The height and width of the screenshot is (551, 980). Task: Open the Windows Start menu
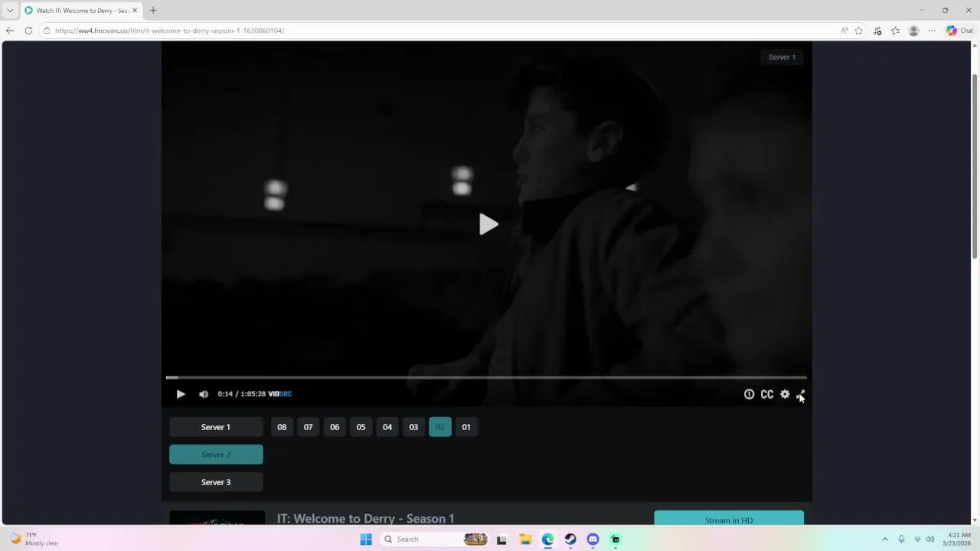(x=366, y=540)
